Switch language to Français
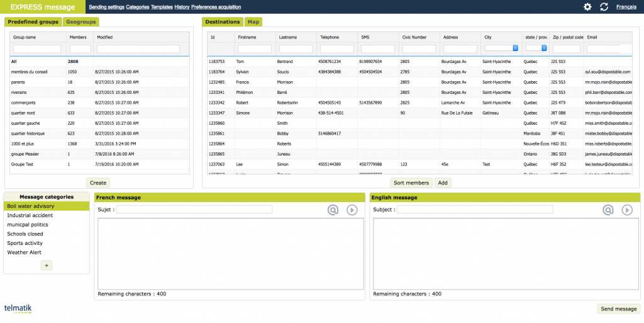 click(626, 7)
